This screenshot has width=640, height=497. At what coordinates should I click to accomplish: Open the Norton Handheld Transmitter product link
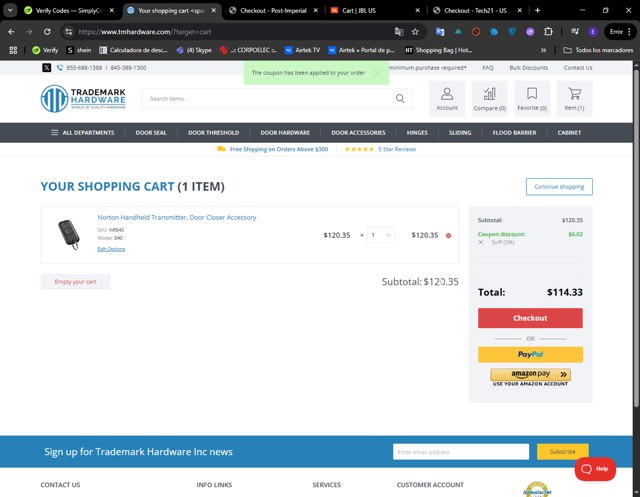tap(177, 217)
